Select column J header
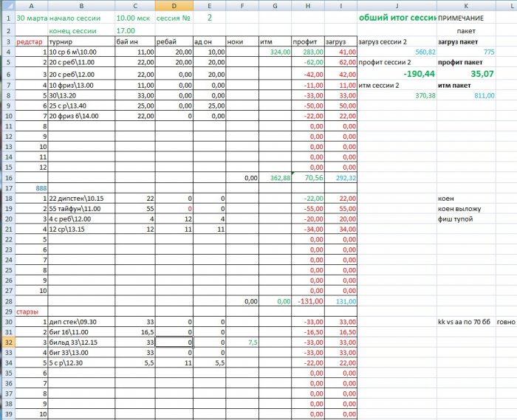 coord(397,6)
